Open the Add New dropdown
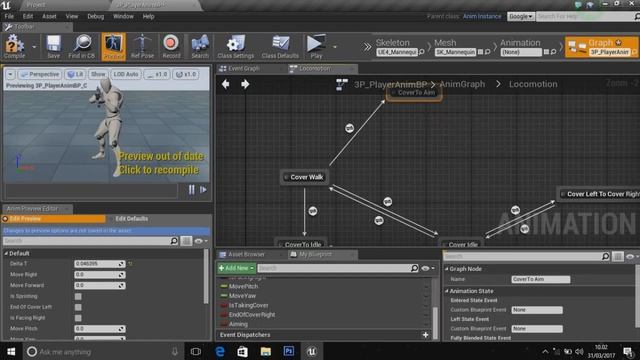This screenshot has width=640, height=360. [x=236, y=268]
